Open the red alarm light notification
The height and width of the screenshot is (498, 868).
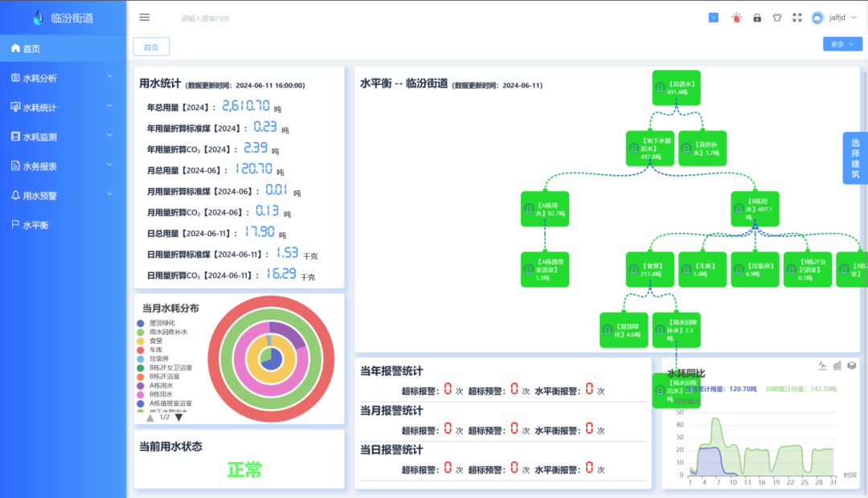[736, 18]
